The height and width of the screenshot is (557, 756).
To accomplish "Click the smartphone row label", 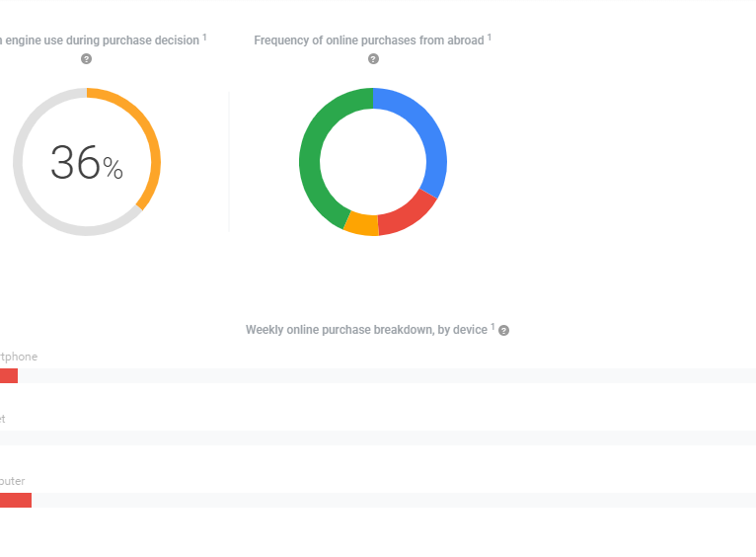I will tap(18, 357).
